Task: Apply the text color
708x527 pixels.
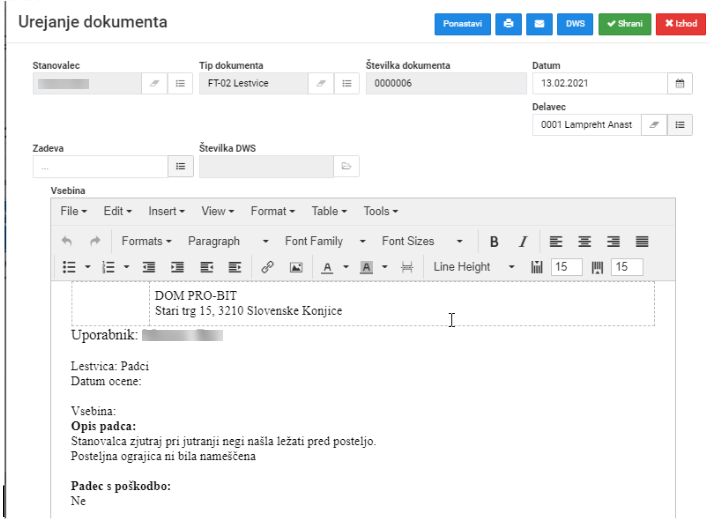Action: pos(327,267)
